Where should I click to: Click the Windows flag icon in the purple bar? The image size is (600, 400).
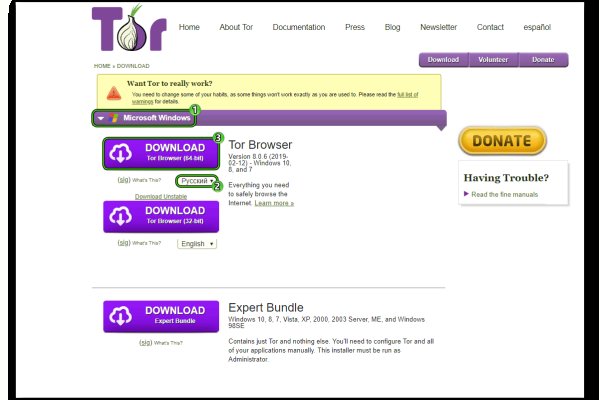(x=115, y=118)
